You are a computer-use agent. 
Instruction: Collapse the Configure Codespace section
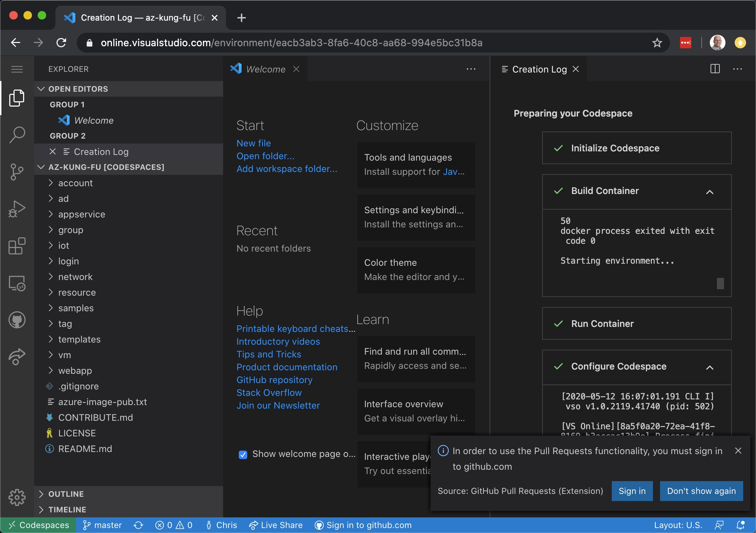tap(709, 368)
